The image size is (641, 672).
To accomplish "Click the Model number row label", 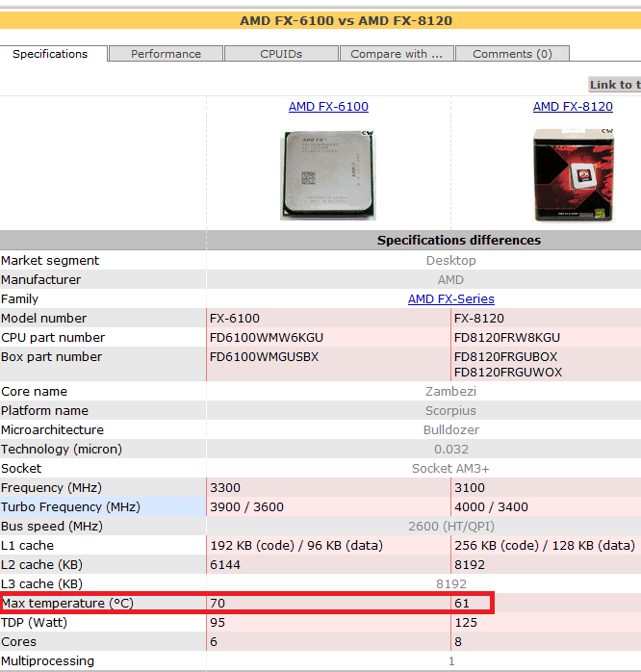I will pyautogui.click(x=43, y=318).
